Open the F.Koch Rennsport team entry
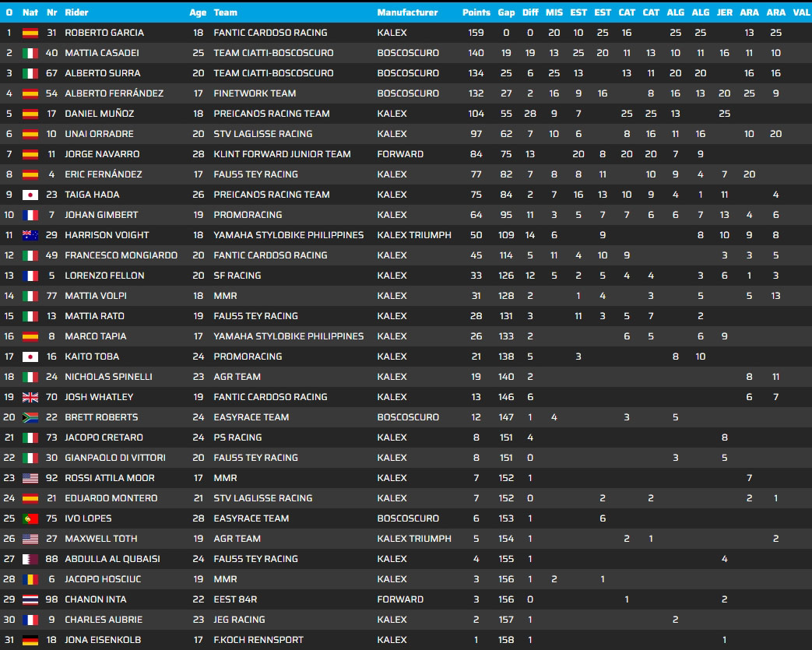This screenshot has height=650, width=812. [258, 640]
